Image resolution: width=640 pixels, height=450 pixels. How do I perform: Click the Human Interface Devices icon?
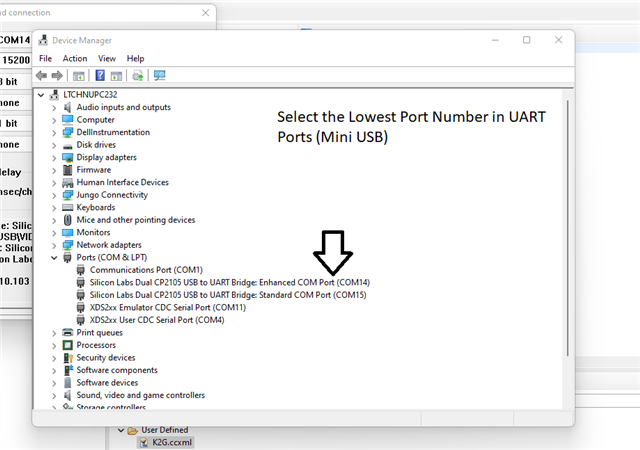tap(67, 183)
